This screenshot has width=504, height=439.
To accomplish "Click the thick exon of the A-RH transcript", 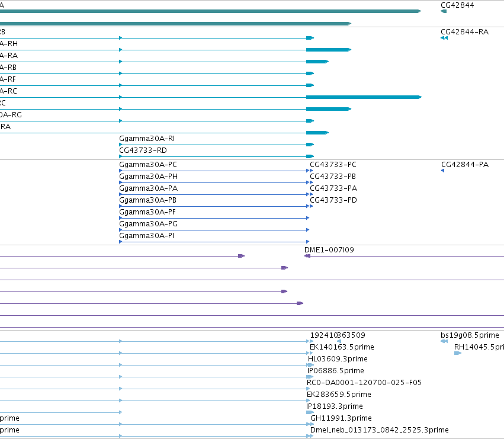I will tap(329, 50).
